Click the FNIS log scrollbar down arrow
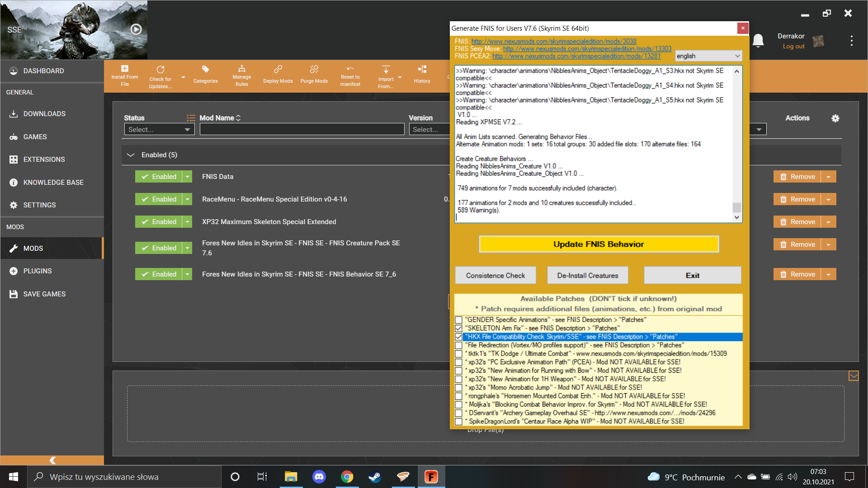 737,217
